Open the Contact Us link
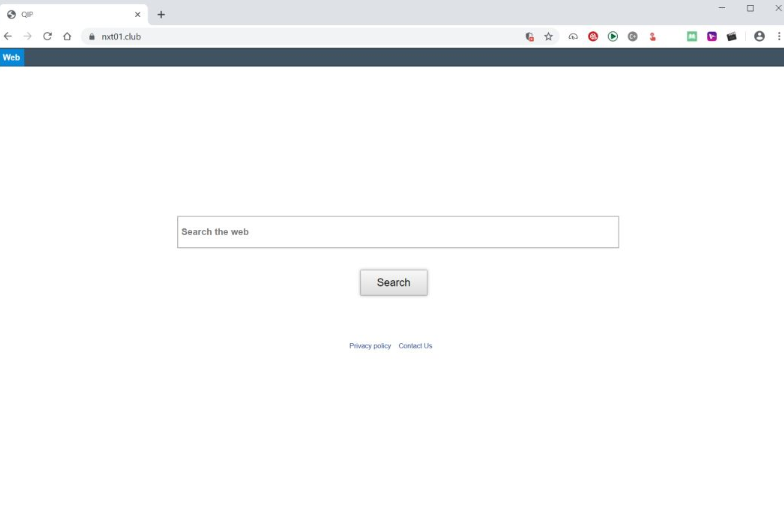 [x=416, y=346]
